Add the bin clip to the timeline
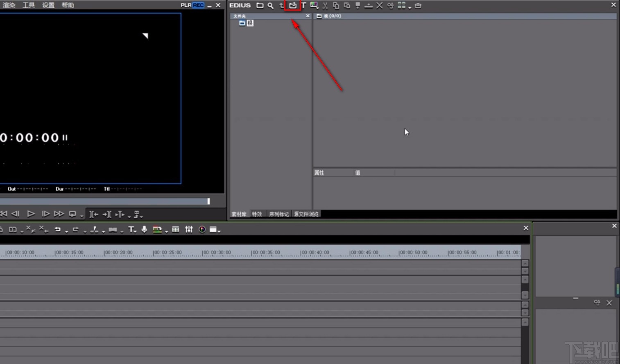This screenshot has width=620, height=364. pyautogui.click(x=369, y=5)
